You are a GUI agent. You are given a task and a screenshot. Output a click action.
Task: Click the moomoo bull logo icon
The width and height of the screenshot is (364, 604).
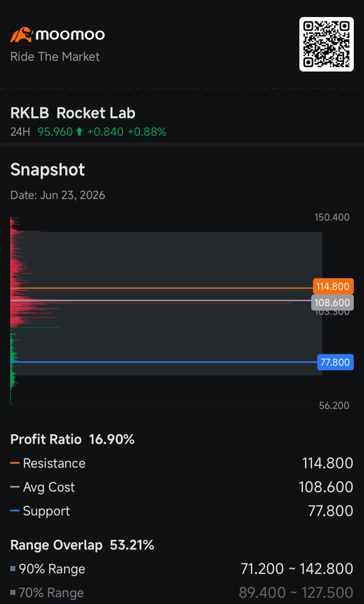pos(22,35)
